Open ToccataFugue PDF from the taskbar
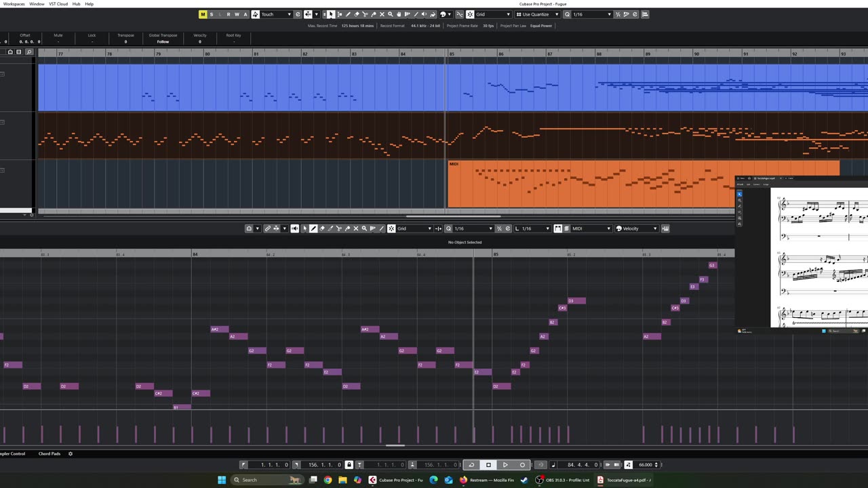The width and height of the screenshot is (868, 488). tap(625, 480)
